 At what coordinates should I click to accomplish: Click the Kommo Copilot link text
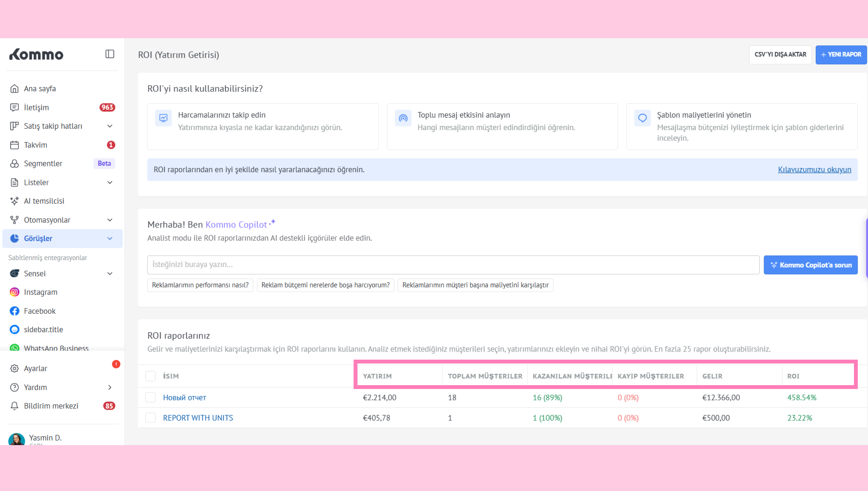(x=236, y=224)
